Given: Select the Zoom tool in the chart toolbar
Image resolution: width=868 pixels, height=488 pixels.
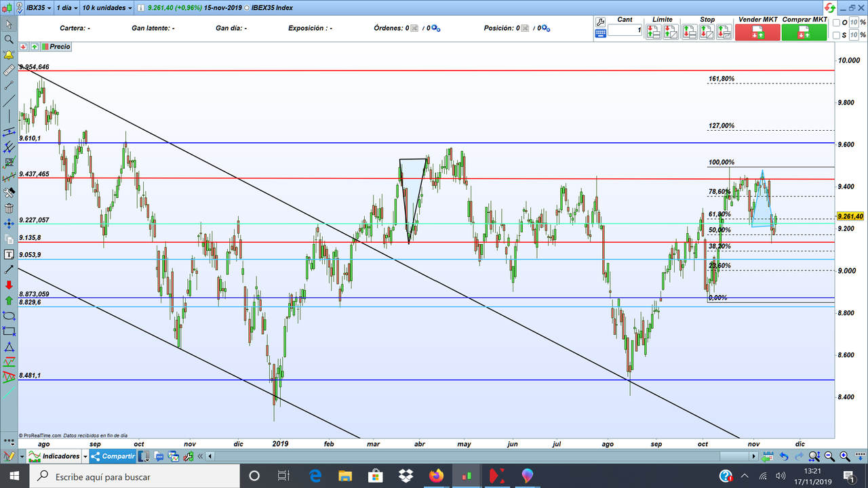Looking at the screenshot, I should (9, 40).
